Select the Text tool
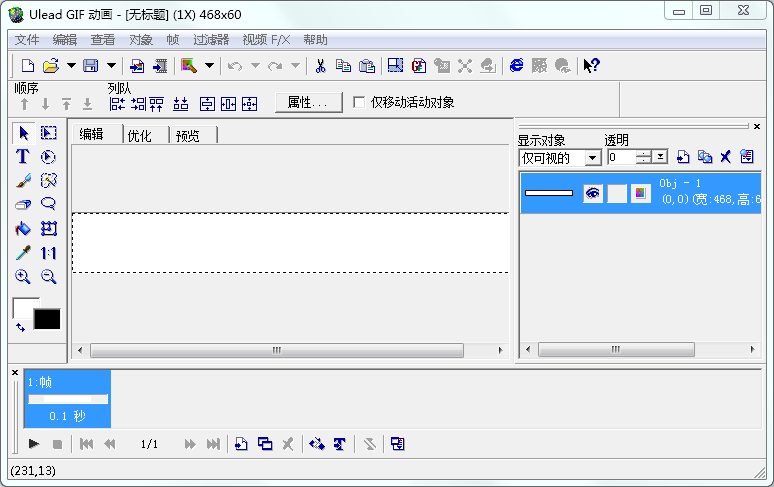Screen dimensions: 774x487 pos(22,156)
